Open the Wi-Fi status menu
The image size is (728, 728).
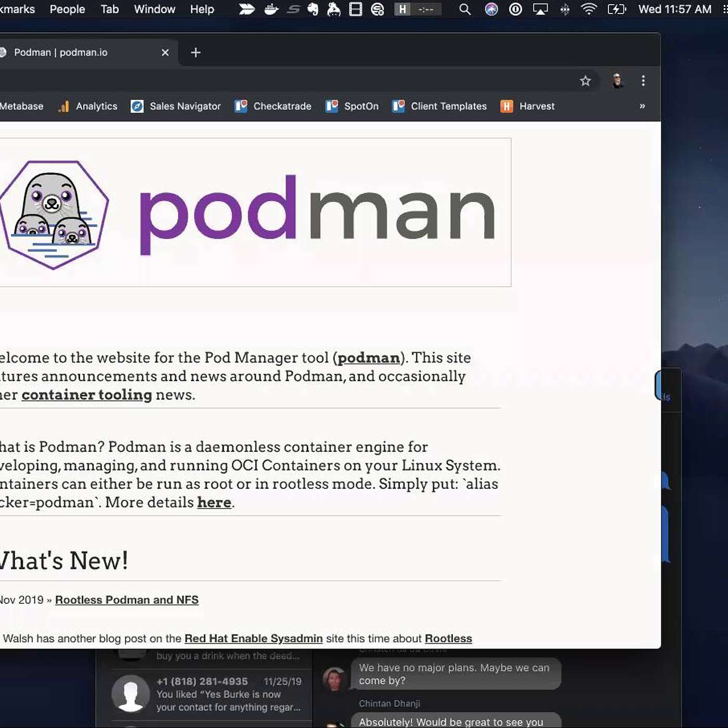(589, 9)
